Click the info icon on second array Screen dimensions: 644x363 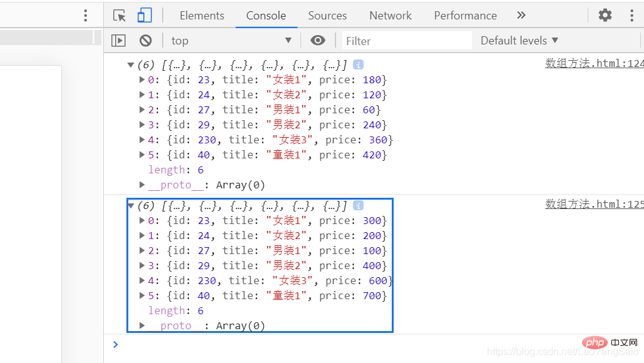click(358, 205)
